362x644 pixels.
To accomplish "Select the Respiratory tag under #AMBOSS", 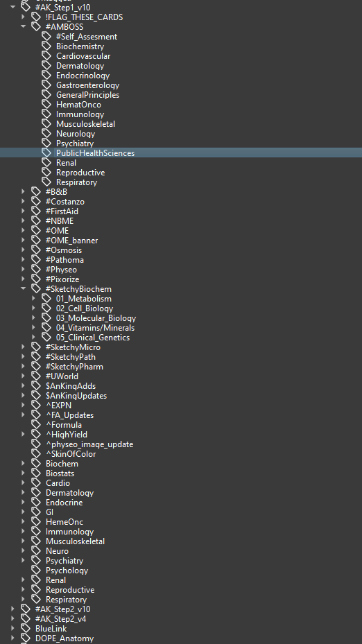I will pos(77,182).
